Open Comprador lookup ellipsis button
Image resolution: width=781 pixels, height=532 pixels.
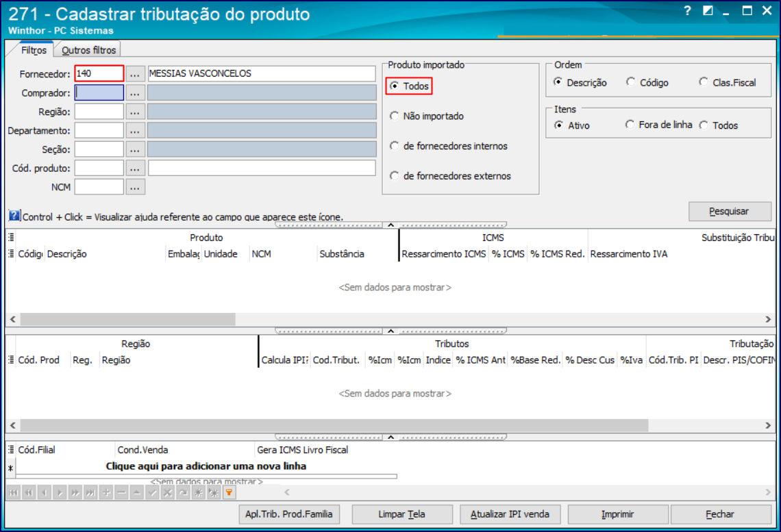pos(135,92)
